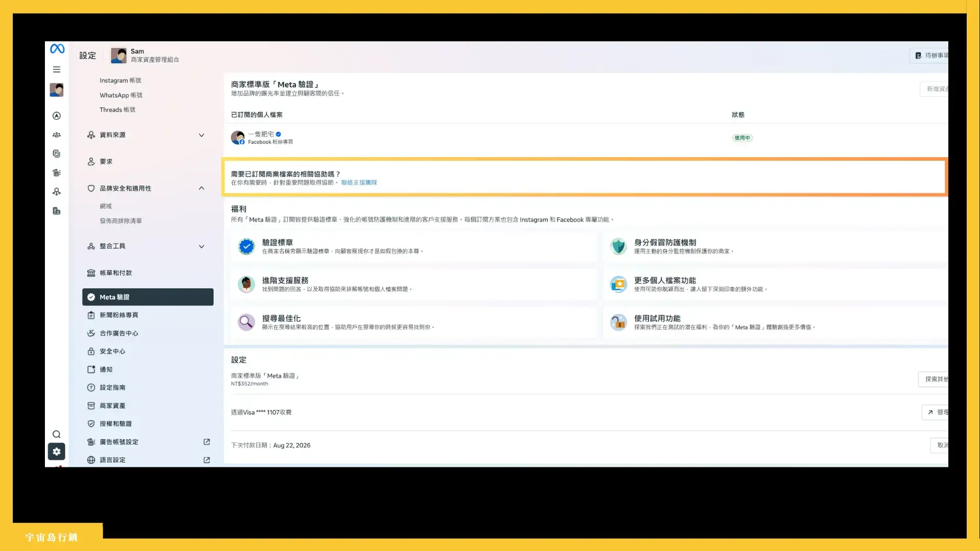Screen dimensions: 980x551
Task: Click the Sam account avatar in header
Action: (x=119, y=55)
